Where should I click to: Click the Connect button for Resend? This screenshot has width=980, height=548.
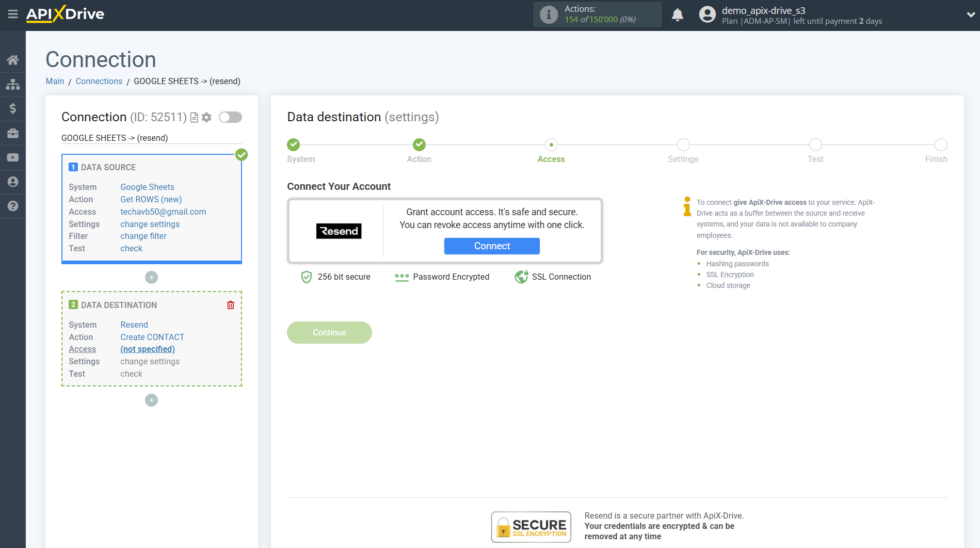pos(491,246)
